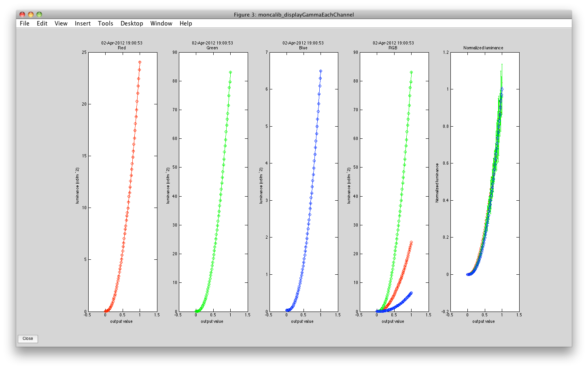
Task: Select the Green channel plot axes
Action: pos(212,182)
